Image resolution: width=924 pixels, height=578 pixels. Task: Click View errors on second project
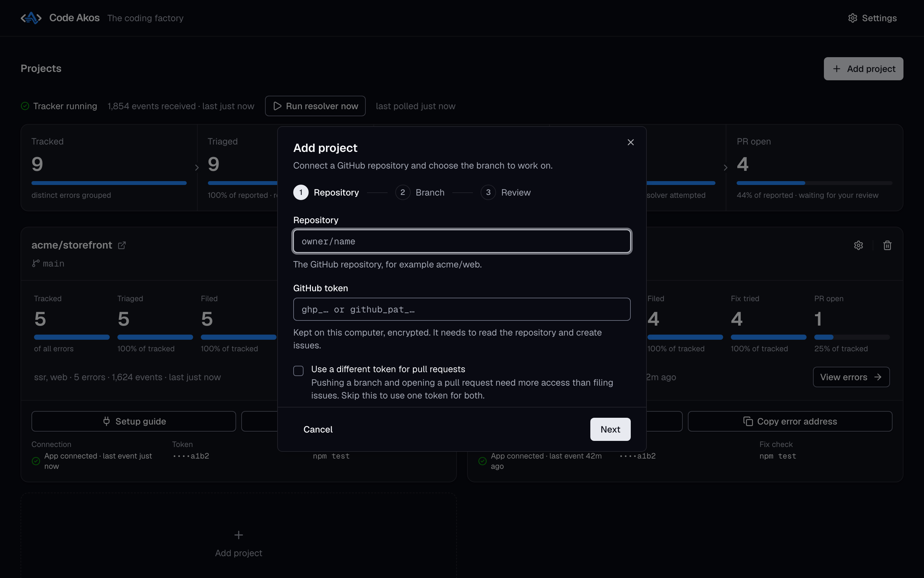tap(851, 377)
